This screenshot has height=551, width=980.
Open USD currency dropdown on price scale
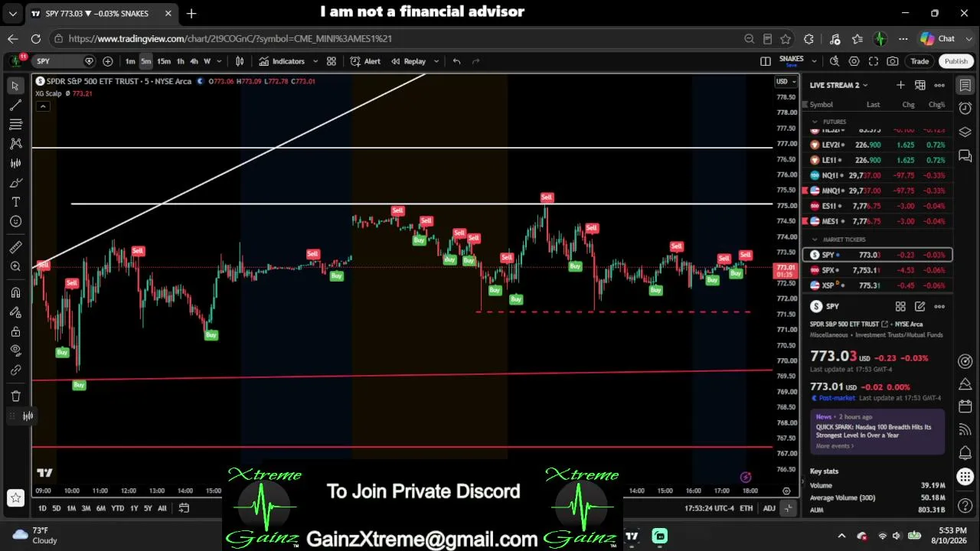(x=786, y=82)
